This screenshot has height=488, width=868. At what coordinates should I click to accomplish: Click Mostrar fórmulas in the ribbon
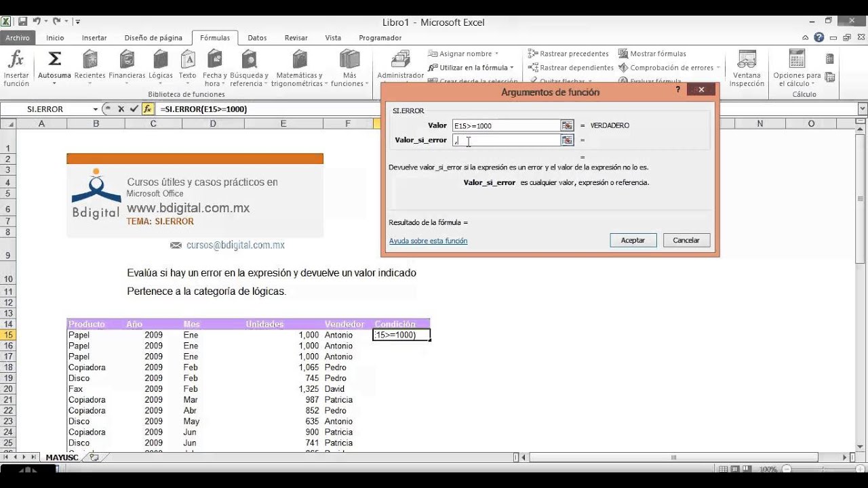[652, 54]
